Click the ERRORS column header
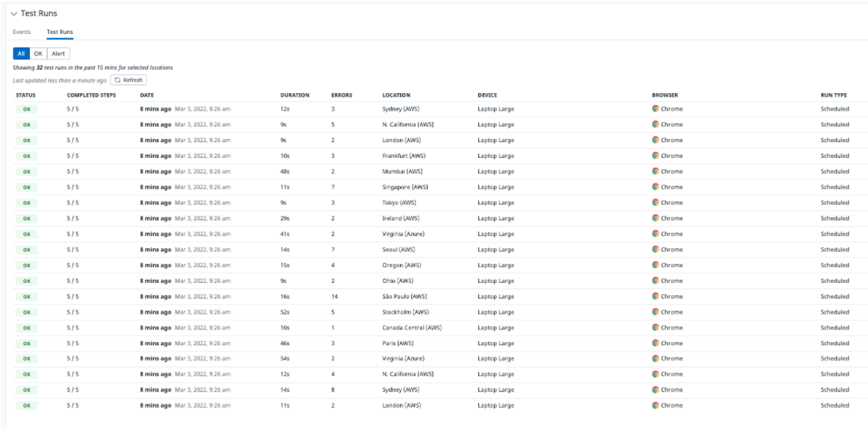This screenshot has width=868, height=429. tap(342, 96)
